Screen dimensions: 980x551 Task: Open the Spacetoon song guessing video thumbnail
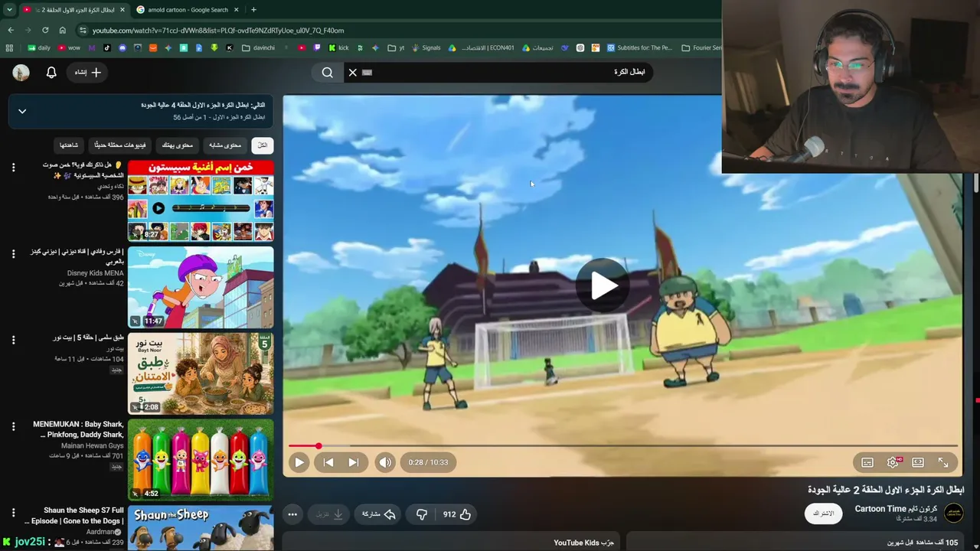(x=201, y=201)
